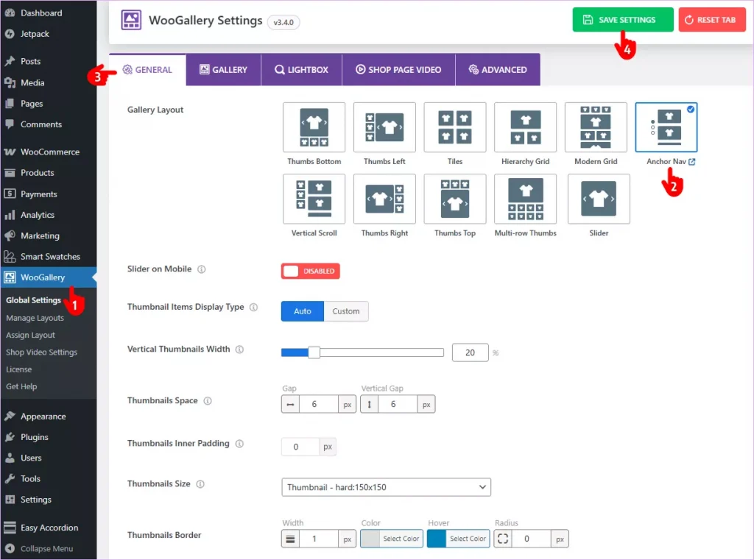Set Thumbnail Items Display Type to Auto
Image resolution: width=754 pixels, height=560 pixels.
point(303,311)
